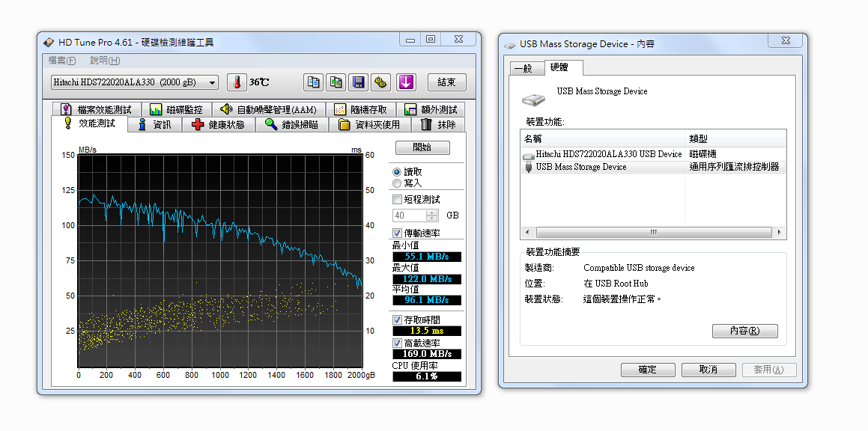This screenshot has height=431, width=868.
Task: Toggle the 存取時間 checkbox
Action: click(397, 320)
